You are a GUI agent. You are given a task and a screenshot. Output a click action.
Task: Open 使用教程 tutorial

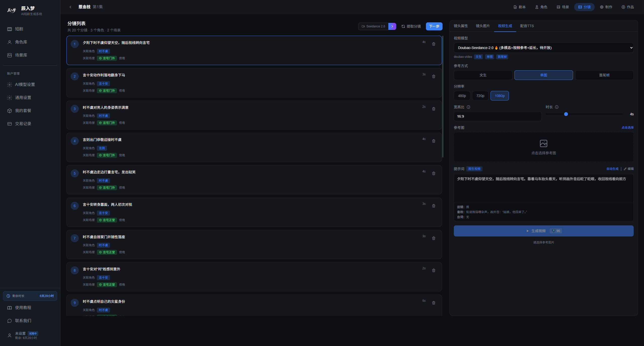[x=30, y=308]
